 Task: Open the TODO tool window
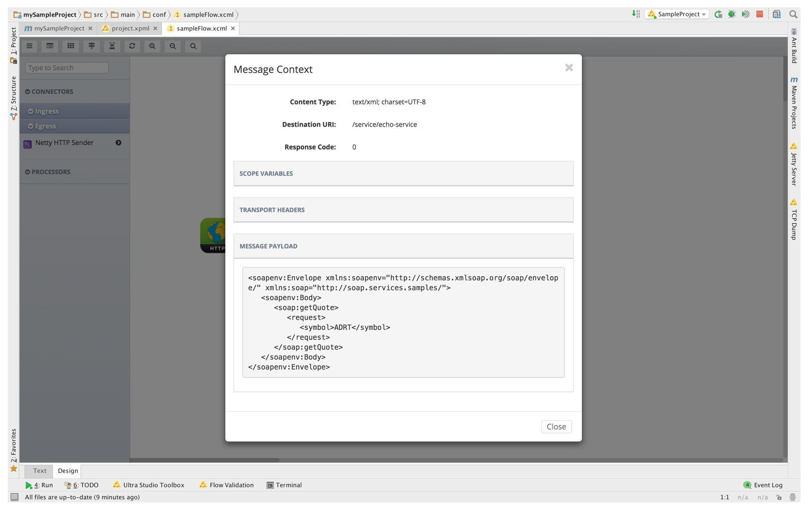click(81, 485)
